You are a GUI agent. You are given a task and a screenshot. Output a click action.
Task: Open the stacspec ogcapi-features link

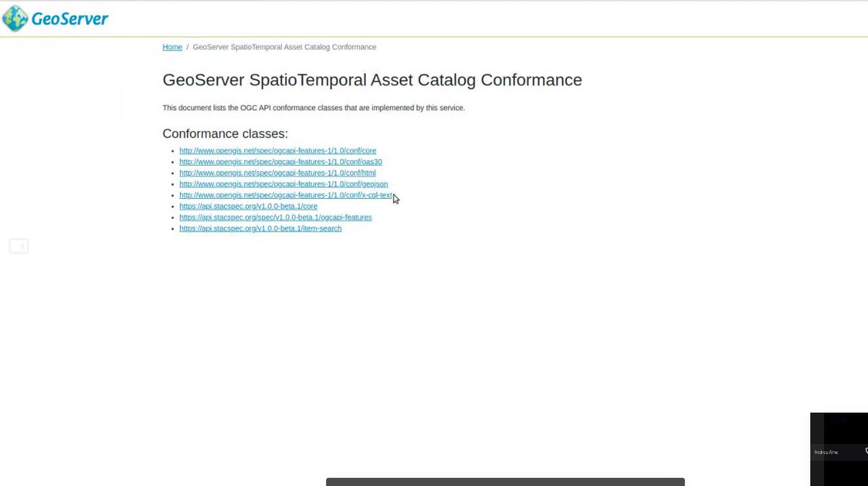coord(275,217)
